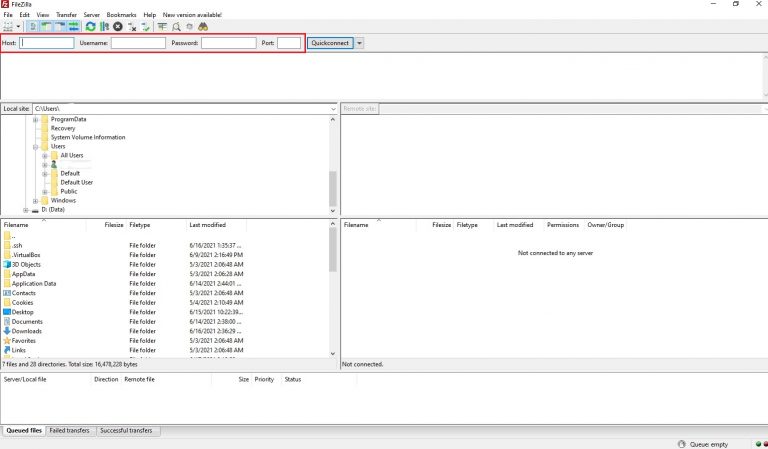Click the Links folder icon
768x449 pixels.
pyautogui.click(x=7, y=350)
